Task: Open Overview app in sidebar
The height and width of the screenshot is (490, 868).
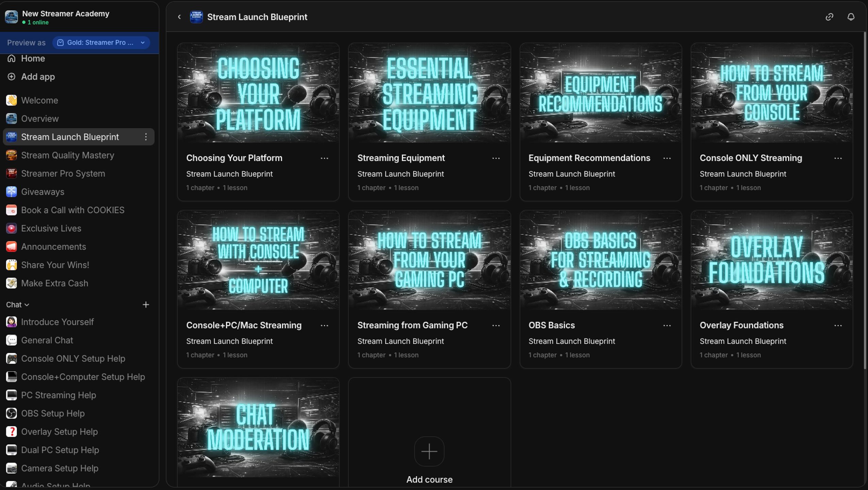Action: [x=79, y=119]
